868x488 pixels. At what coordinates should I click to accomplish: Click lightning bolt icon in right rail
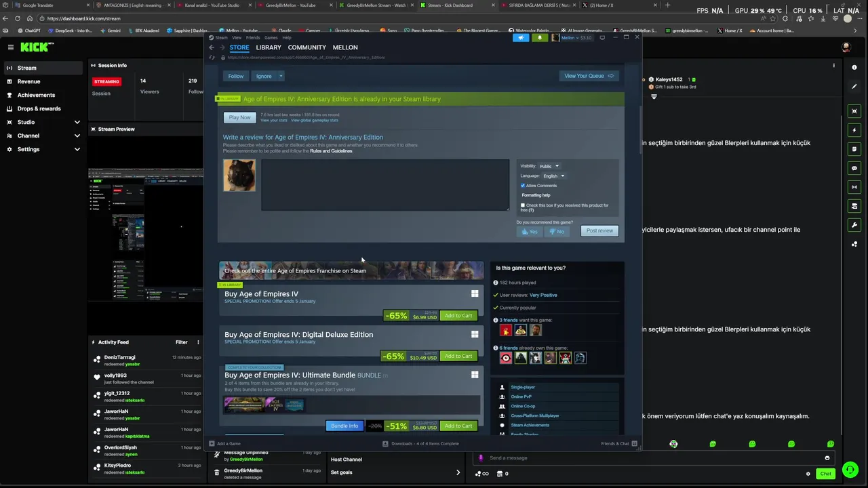coord(854,130)
